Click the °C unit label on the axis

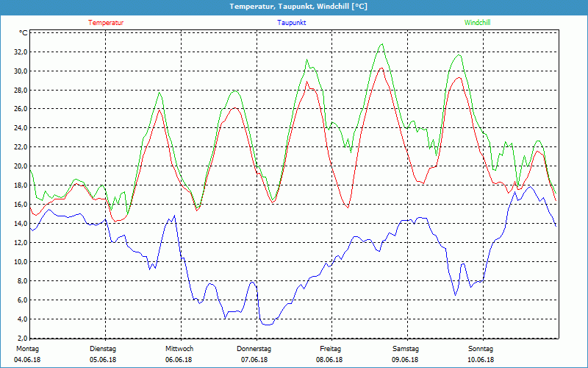[24, 33]
